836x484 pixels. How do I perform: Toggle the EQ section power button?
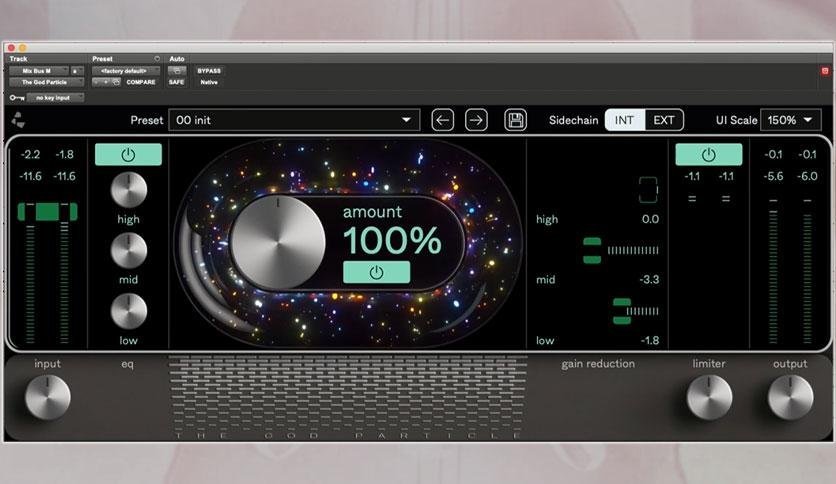pos(128,154)
